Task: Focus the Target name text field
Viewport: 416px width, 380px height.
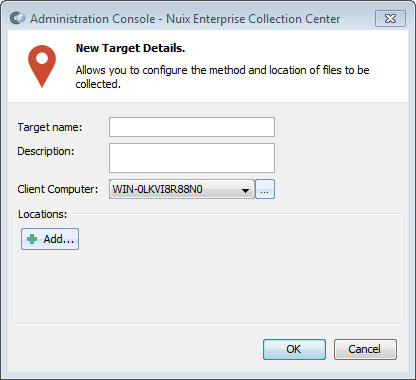Action: coord(192,127)
